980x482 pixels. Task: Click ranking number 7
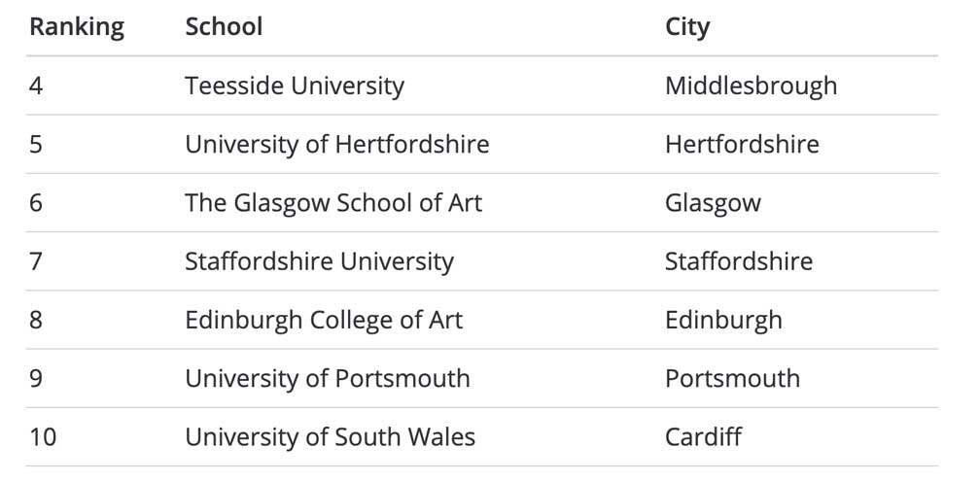click(36, 261)
